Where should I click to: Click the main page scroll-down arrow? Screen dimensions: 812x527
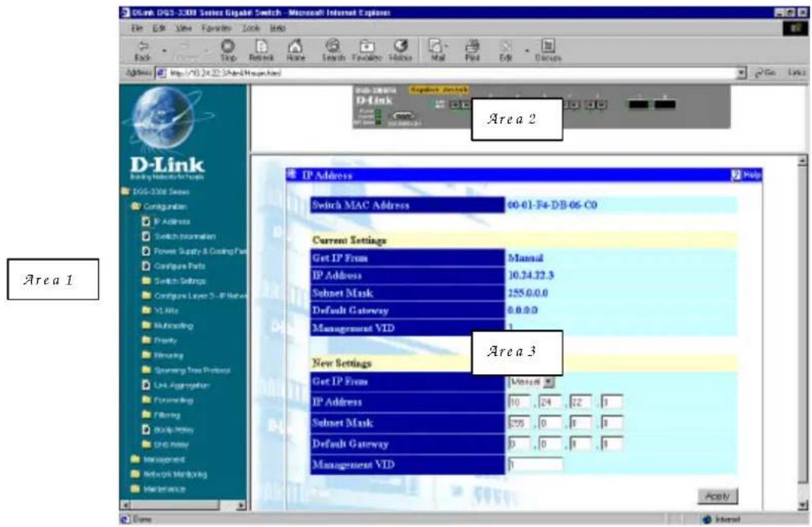point(802,505)
